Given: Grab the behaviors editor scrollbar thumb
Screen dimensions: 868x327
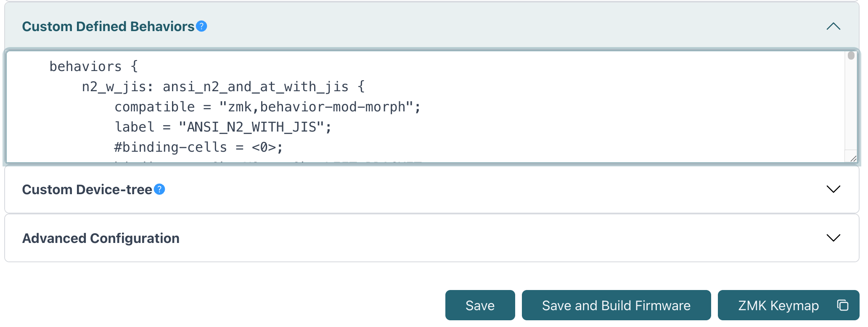Looking at the screenshot, I should click(851, 56).
